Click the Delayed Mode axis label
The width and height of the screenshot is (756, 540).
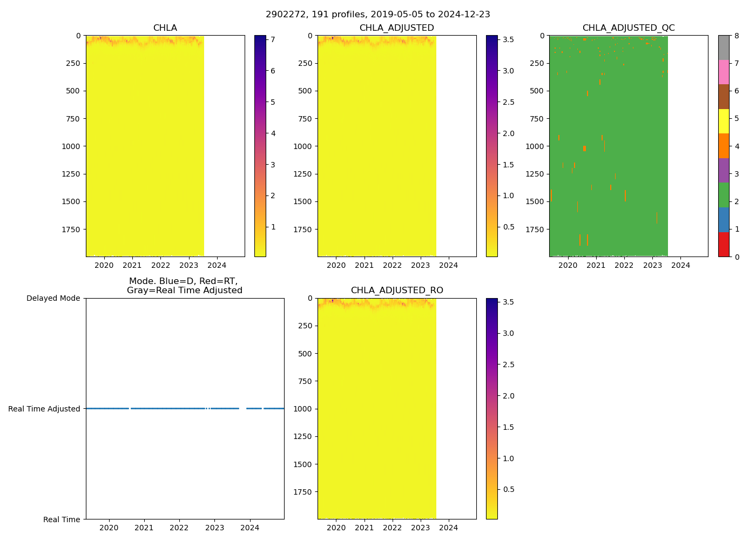[x=53, y=298]
